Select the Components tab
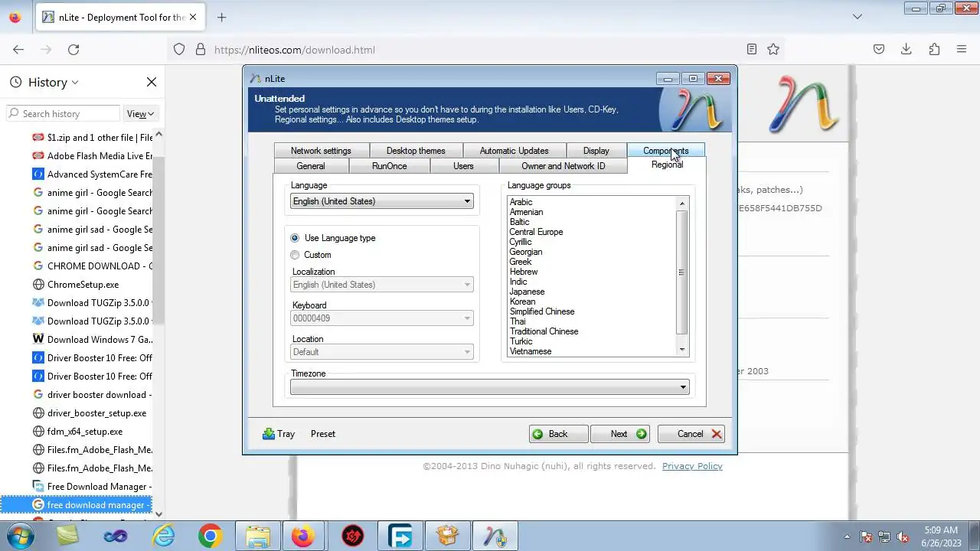 665,151
